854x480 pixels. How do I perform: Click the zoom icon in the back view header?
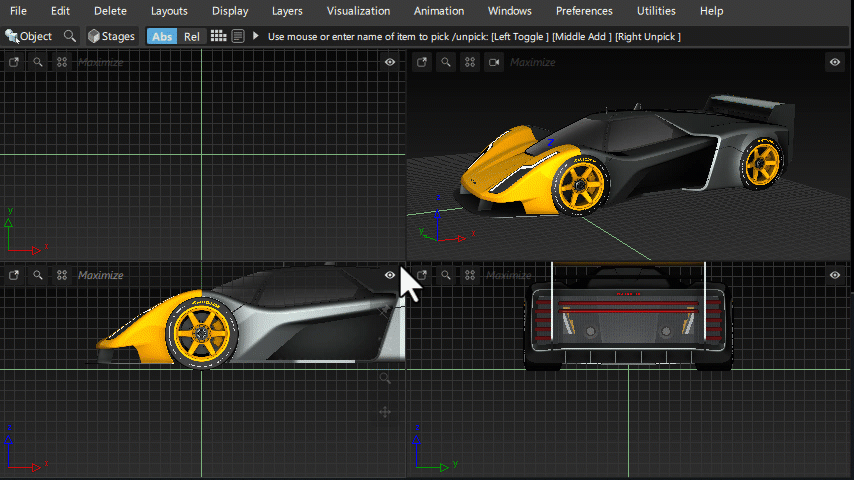[445, 274]
